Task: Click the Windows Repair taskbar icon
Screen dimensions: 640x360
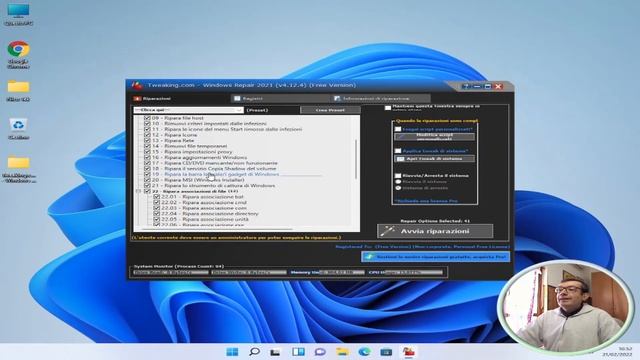Action: 409,351
